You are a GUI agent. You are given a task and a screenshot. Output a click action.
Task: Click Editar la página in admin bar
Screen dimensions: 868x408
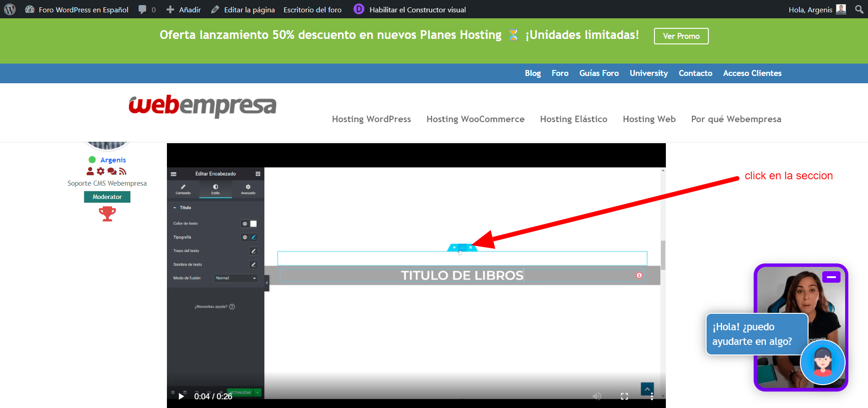click(x=243, y=10)
